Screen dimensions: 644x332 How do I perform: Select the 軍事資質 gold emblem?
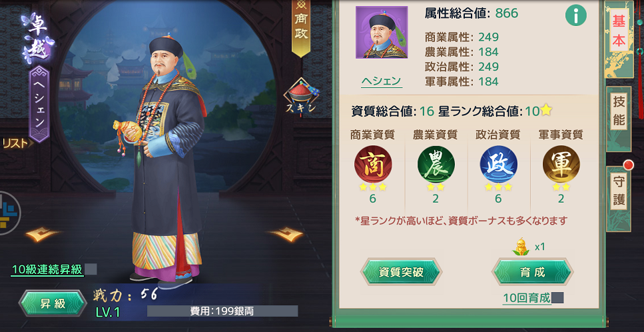pos(561,164)
